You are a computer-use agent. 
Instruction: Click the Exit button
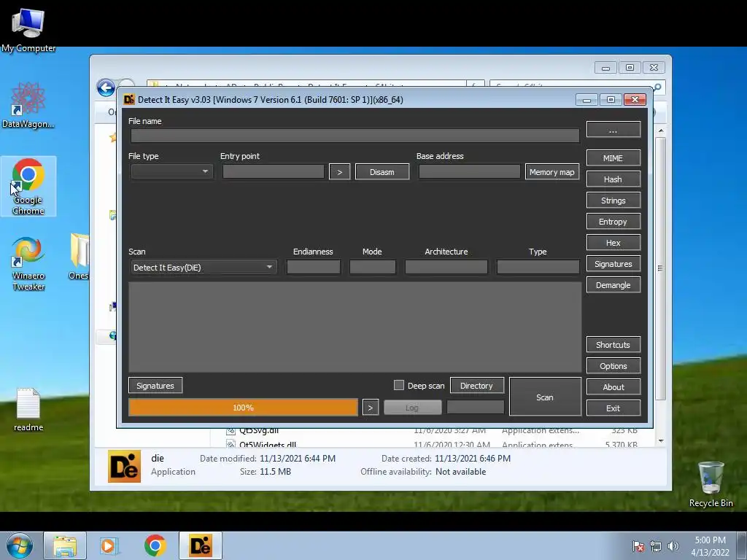613,408
